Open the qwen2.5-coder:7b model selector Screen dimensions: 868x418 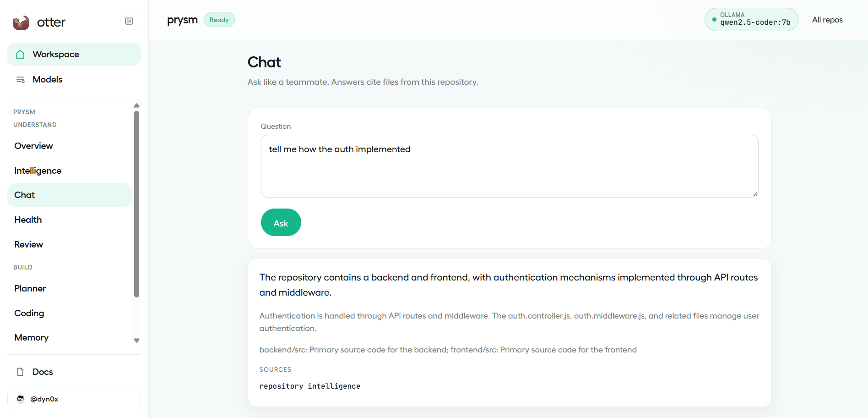(751, 20)
